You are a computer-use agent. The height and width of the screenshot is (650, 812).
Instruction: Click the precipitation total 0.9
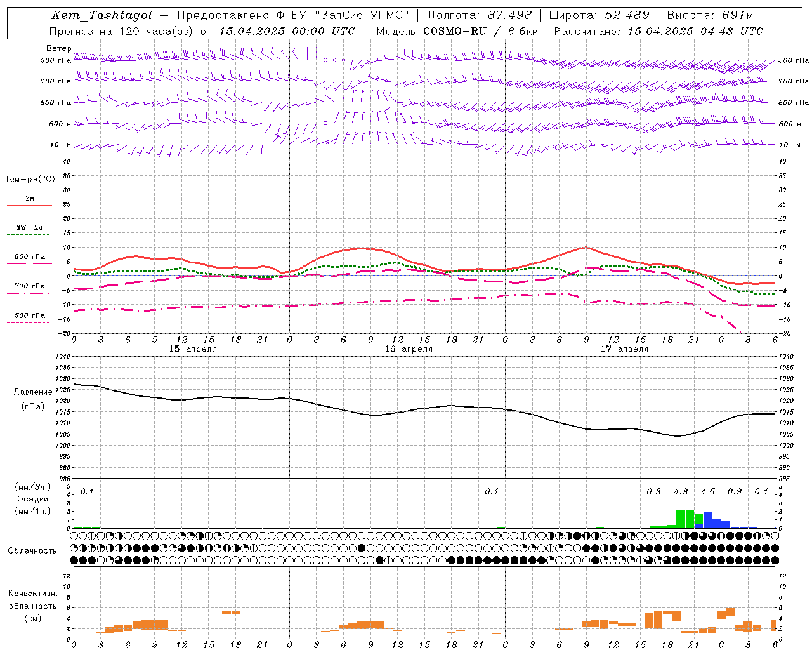click(735, 491)
